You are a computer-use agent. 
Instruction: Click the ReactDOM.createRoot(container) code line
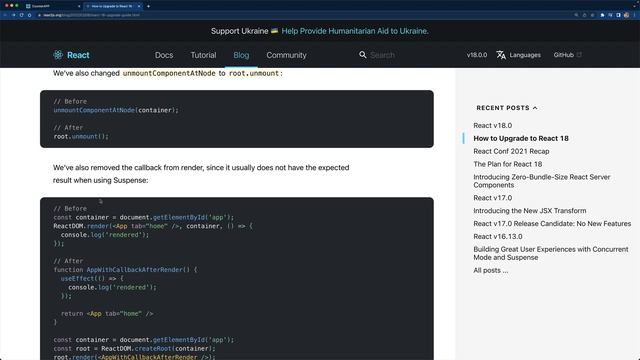[x=134, y=349]
